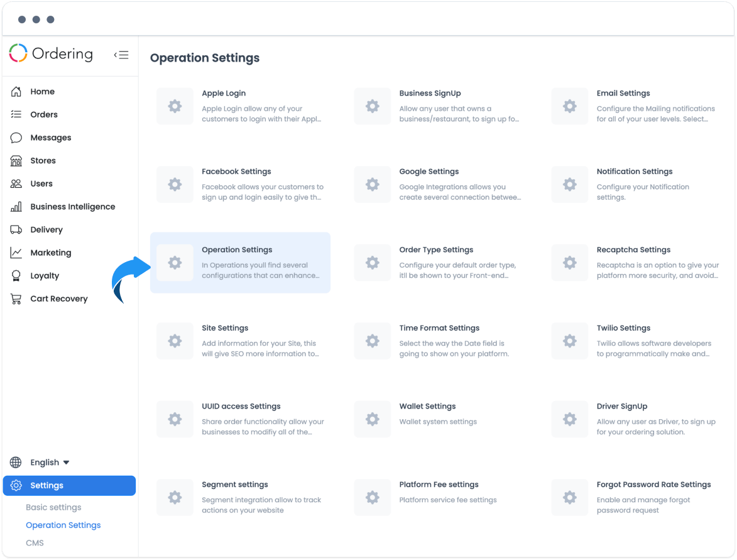Select Delivery from the sidebar
The height and width of the screenshot is (560, 737).
[46, 230]
